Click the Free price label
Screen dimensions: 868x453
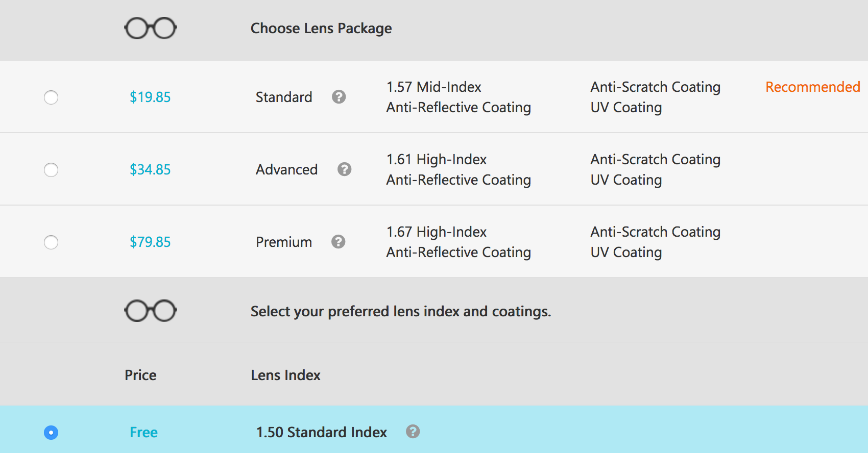coord(143,432)
